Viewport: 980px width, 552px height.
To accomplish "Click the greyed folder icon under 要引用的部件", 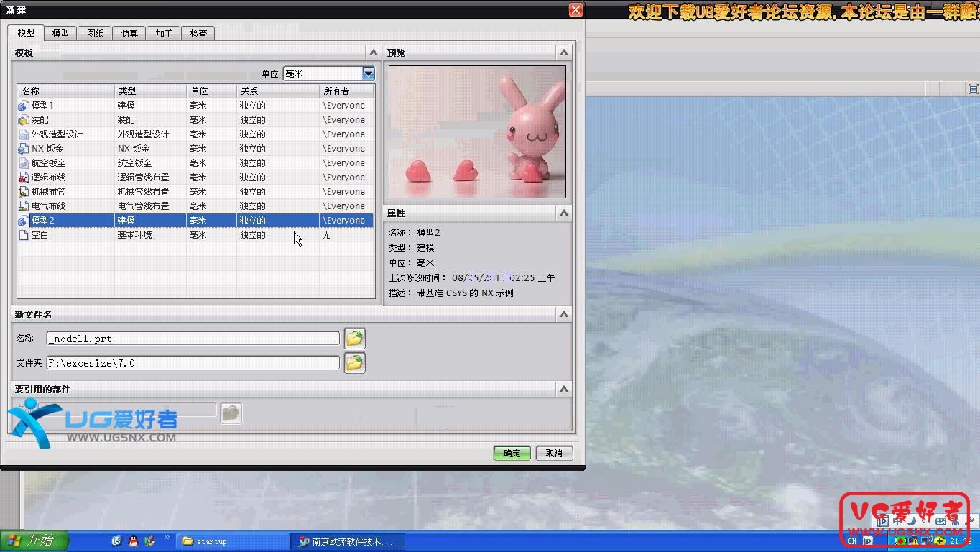I will (x=231, y=413).
